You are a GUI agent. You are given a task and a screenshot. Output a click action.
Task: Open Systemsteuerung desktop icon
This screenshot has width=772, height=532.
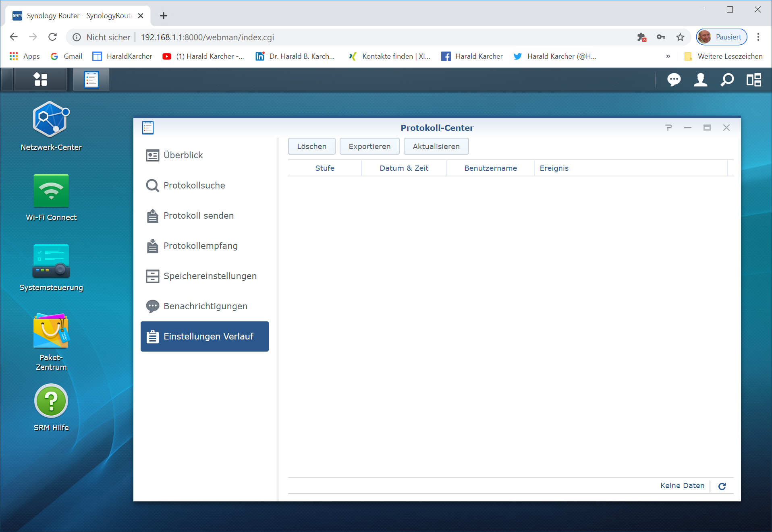point(51,261)
